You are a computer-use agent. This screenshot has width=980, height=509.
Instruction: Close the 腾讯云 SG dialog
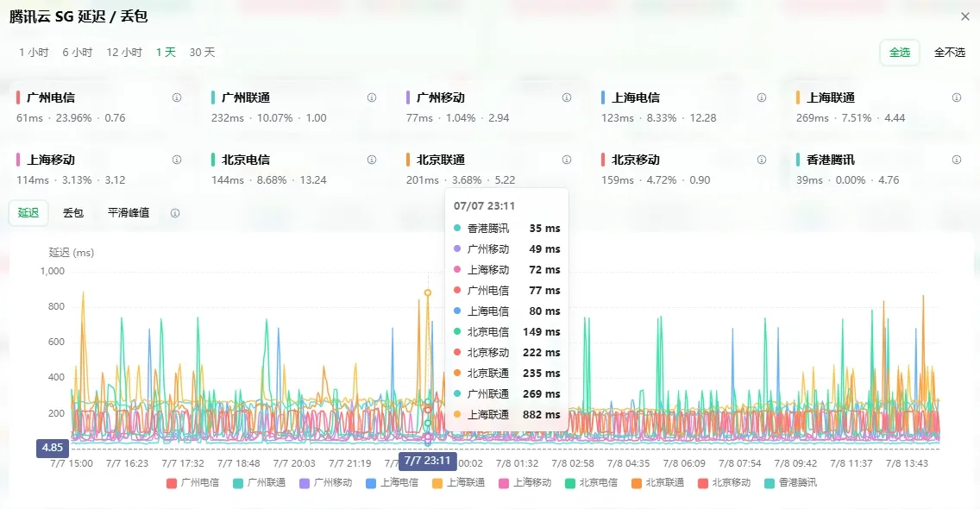click(965, 17)
